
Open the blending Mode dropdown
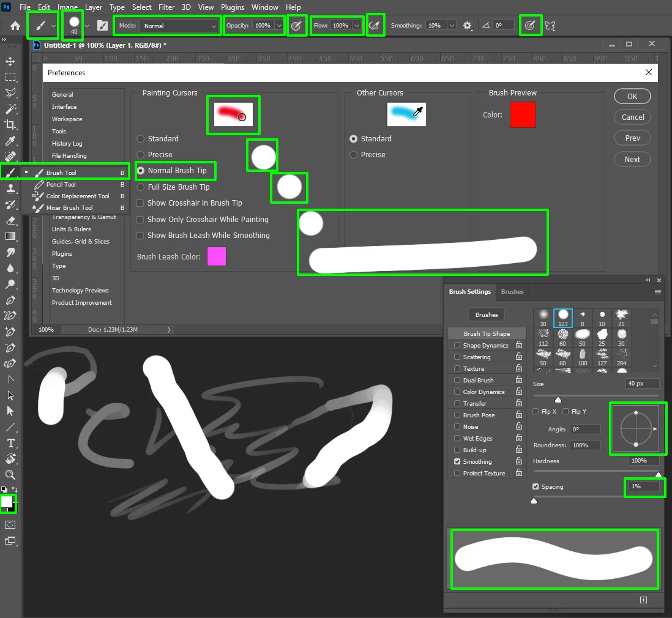click(x=179, y=26)
